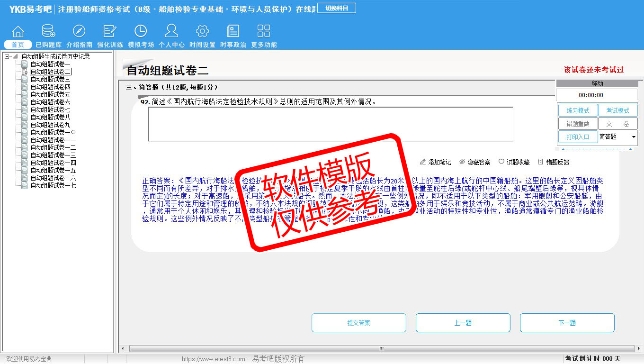Open 时间设置 gear icon
The image size is (644, 364).
coord(202,32)
